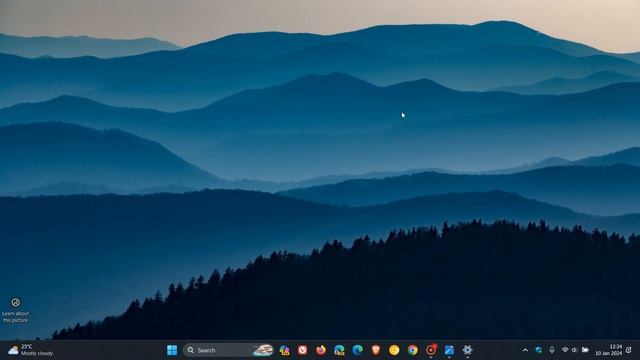The width and height of the screenshot is (640, 360).
Task: Open the cruise ship search highlight image
Action: 263,350
